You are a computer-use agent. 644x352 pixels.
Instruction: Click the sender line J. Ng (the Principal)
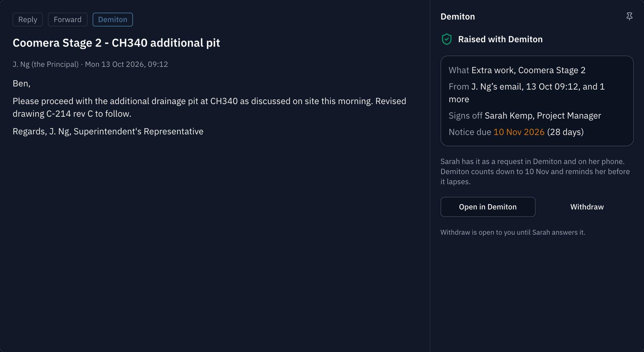pyautogui.click(x=45, y=64)
